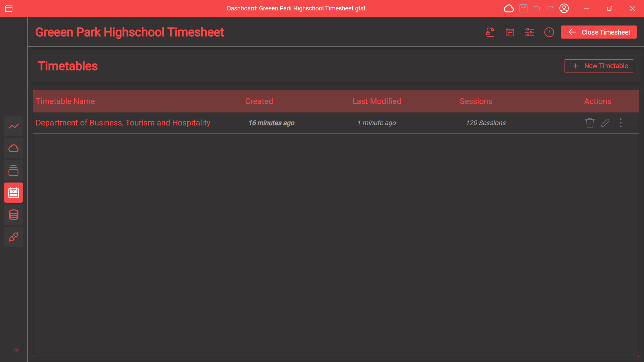
Task: Click the Close Timesheet button
Action: pyautogui.click(x=599, y=32)
